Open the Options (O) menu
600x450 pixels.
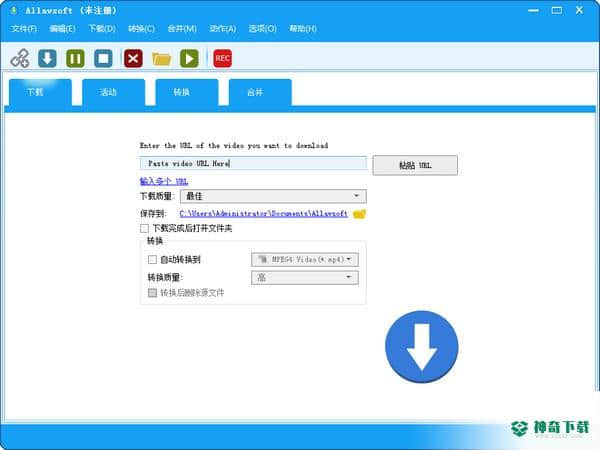click(262, 29)
